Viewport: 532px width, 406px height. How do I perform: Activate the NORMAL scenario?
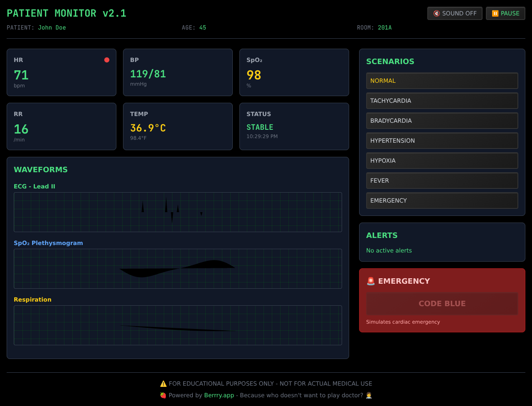click(x=442, y=81)
